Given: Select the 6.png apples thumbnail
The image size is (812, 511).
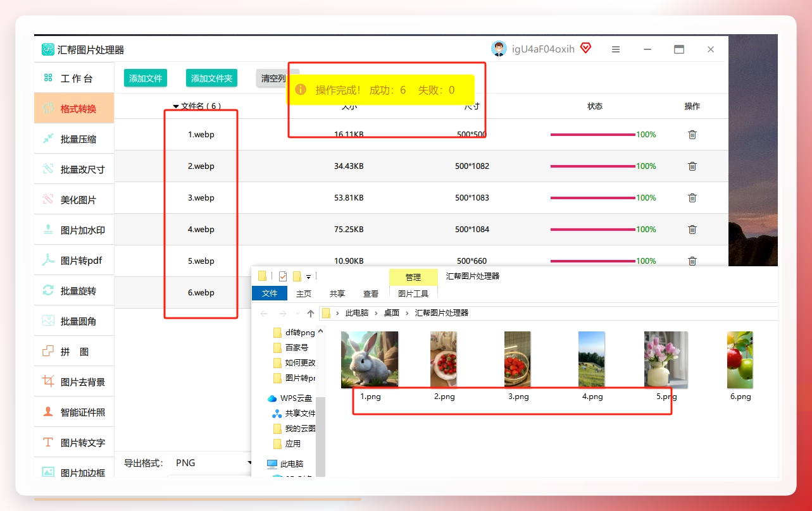Looking at the screenshot, I should pos(740,360).
